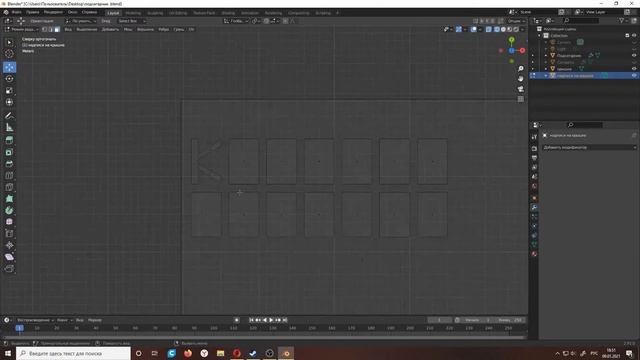This screenshot has height=360, width=640.
Task: Open the File menu in the top bar
Action: (16, 12)
